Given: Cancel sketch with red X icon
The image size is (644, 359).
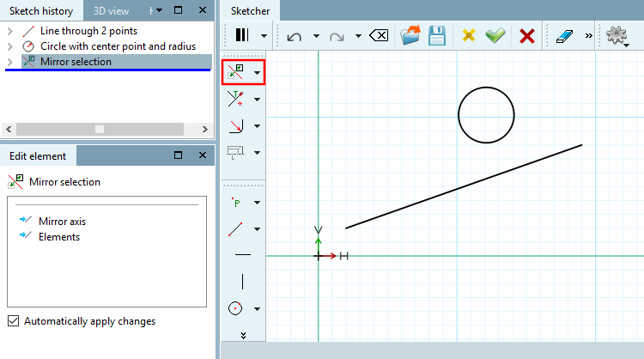Looking at the screenshot, I should [x=527, y=36].
